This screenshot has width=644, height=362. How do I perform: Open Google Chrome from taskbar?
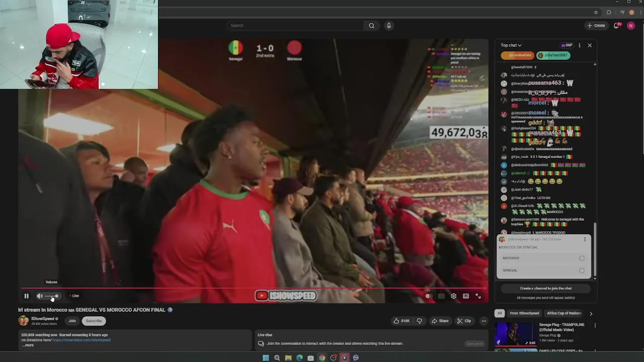point(322,358)
